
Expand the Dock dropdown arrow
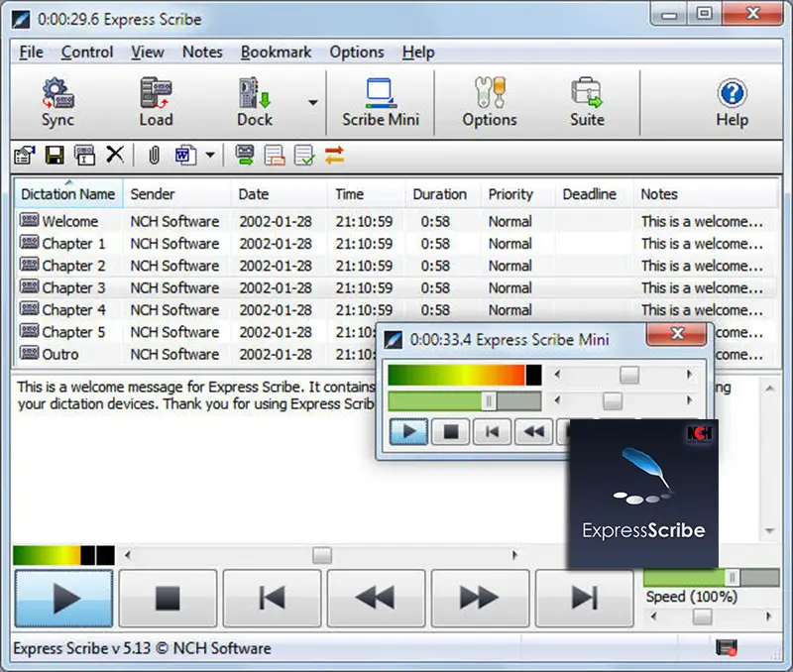313,103
